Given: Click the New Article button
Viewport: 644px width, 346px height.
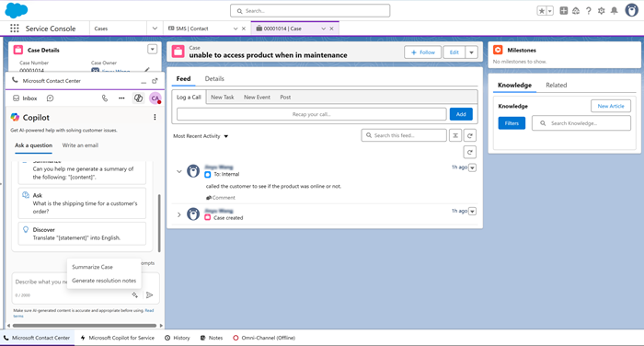Looking at the screenshot, I should pyautogui.click(x=611, y=106).
